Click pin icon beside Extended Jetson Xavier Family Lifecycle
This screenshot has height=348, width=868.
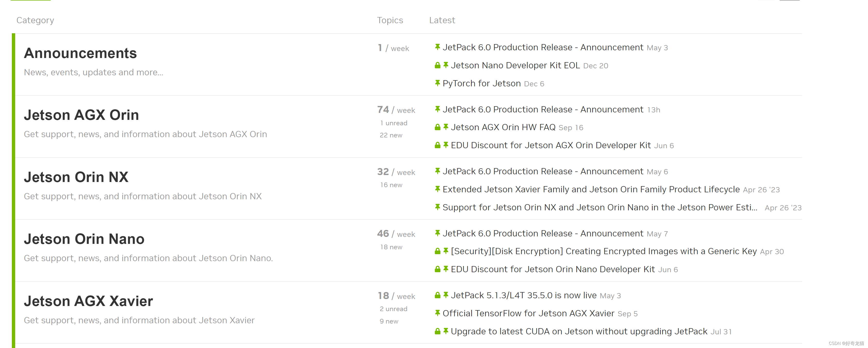437,189
